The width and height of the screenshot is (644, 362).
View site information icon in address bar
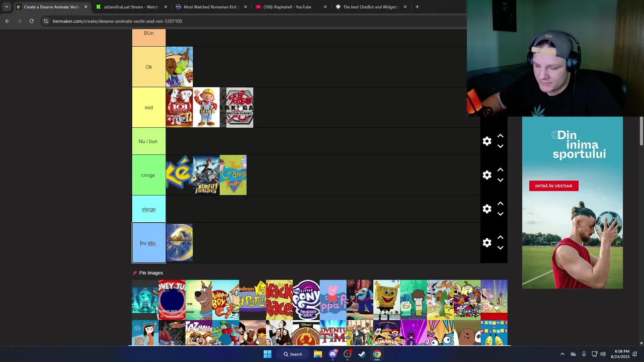pyautogui.click(x=46, y=21)
